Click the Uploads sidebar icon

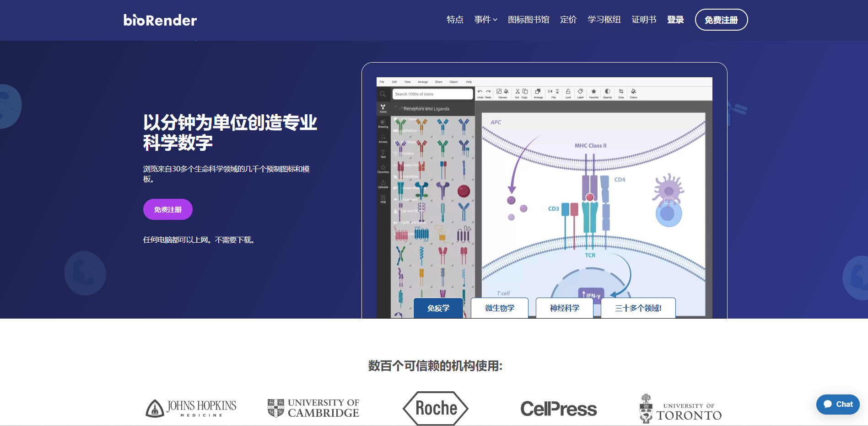(x=383, y=184)
